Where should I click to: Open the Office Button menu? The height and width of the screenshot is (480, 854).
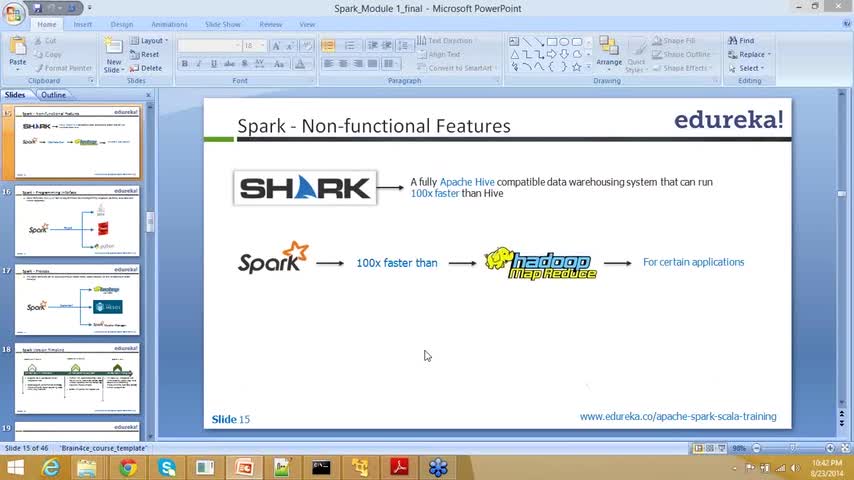[x=13, y=13]
